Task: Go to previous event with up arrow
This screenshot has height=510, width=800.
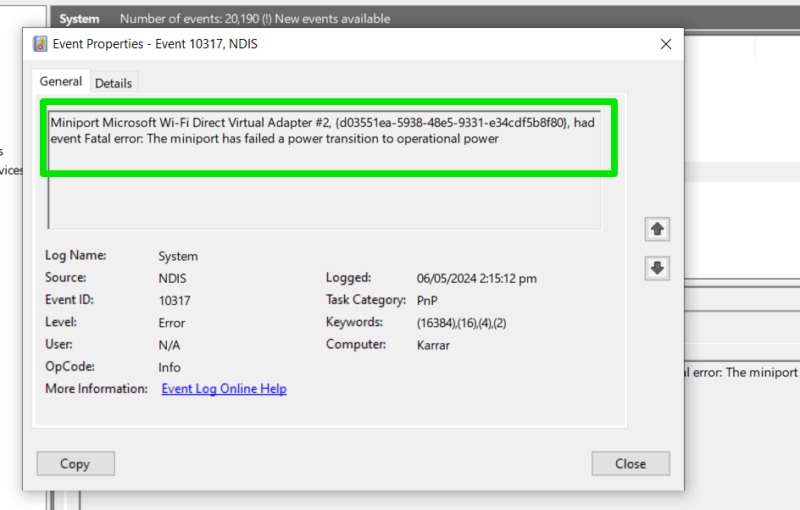Action: click(x=656, y=229)
